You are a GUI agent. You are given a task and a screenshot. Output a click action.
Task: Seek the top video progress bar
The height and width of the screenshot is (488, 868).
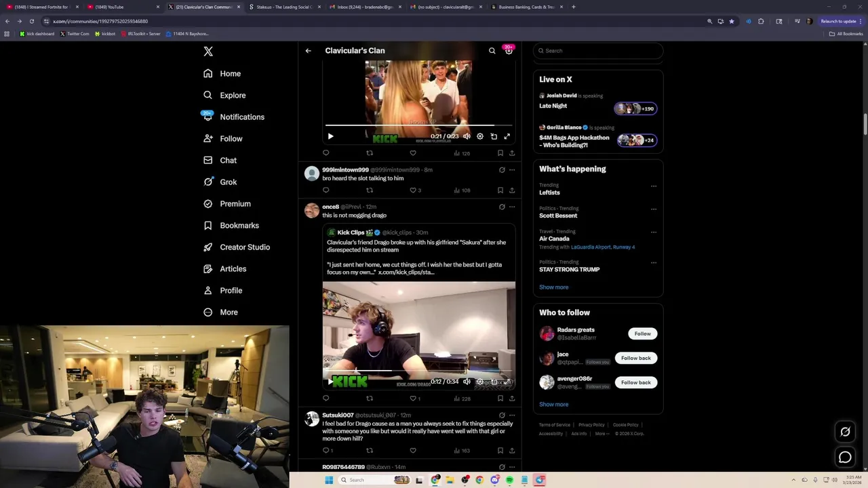click(418, 126)
